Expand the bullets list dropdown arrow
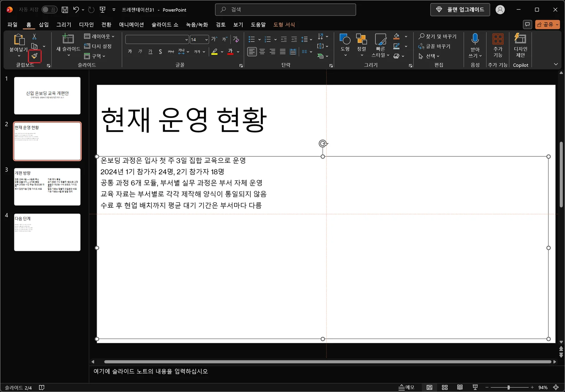The width and height of the screenshot is (565, 392). click(x=260, y=40)
